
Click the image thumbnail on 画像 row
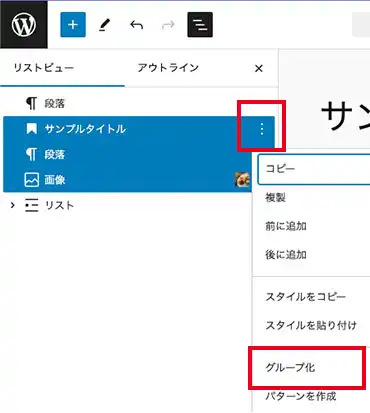click(x=242, y=180)
